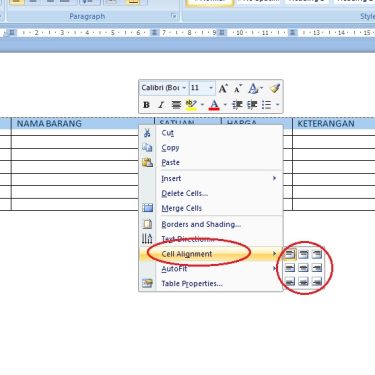Toggle Bold in the mini toolbar
This screenshot has height=375, width=375.
pos(146,105)
